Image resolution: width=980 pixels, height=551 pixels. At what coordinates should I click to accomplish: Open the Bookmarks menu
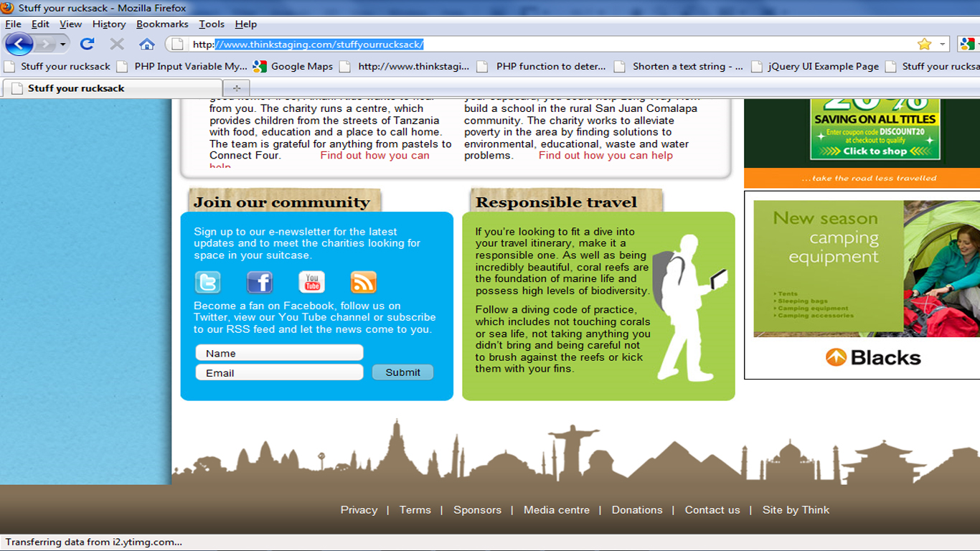pos(162,24)
